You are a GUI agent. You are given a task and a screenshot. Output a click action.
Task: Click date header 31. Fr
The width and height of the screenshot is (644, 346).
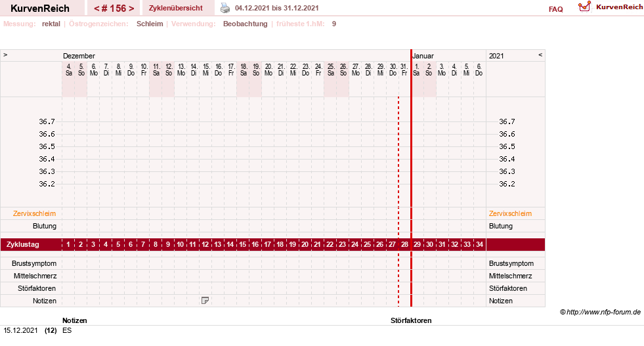pos(404,70)
